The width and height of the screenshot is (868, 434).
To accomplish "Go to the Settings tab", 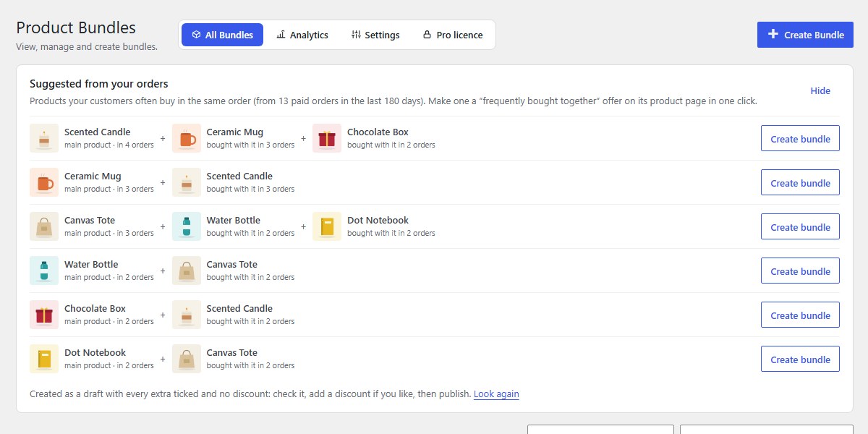I will [375, 35].
